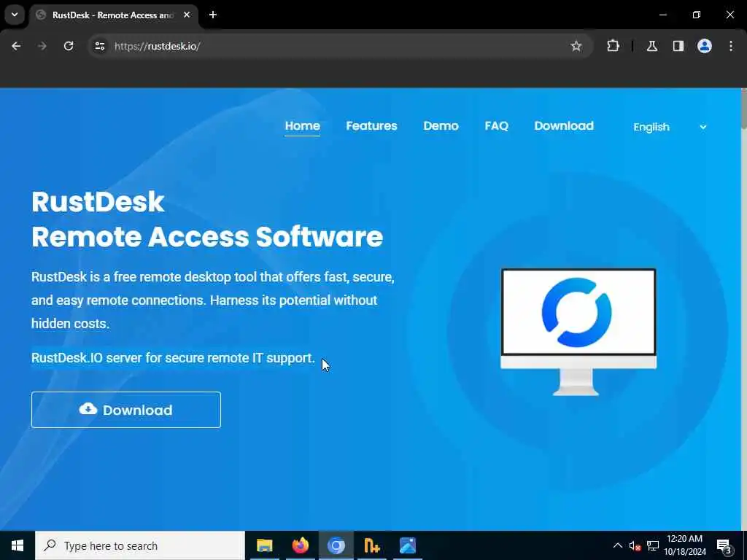Open the FAQ nav item
This screenshot has height=560, width=747.
tap(496, 125)
